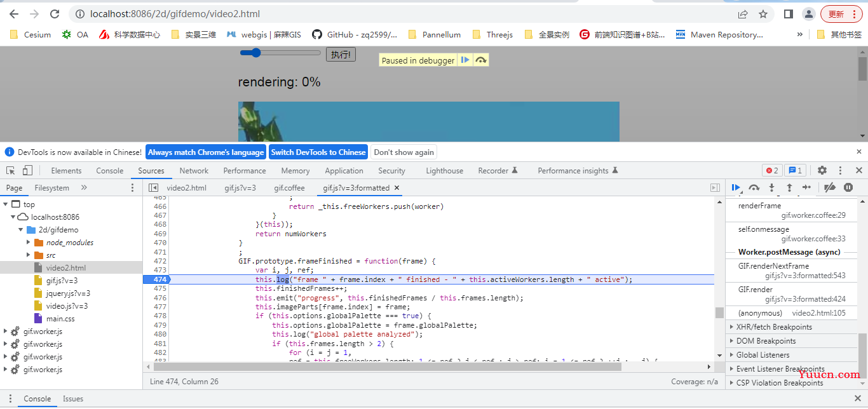Open DevTools settings gear

click(x=822, y=170)
